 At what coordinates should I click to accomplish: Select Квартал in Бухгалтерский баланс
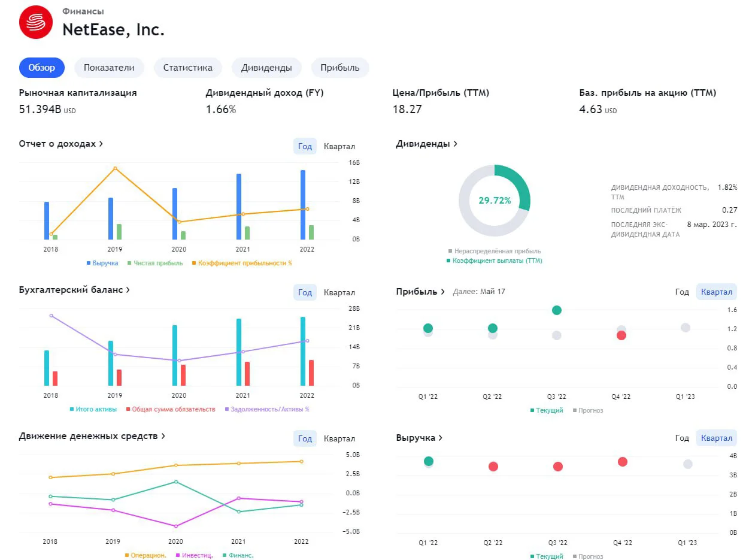pos(339,292)
